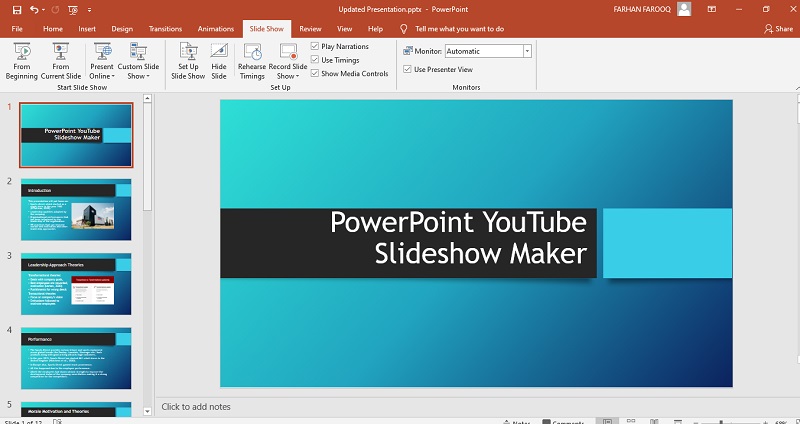Screen dimensions: 800x424
Task: Start slideshow From Beginning in the ribbon
Action: [x=22, y=61]
